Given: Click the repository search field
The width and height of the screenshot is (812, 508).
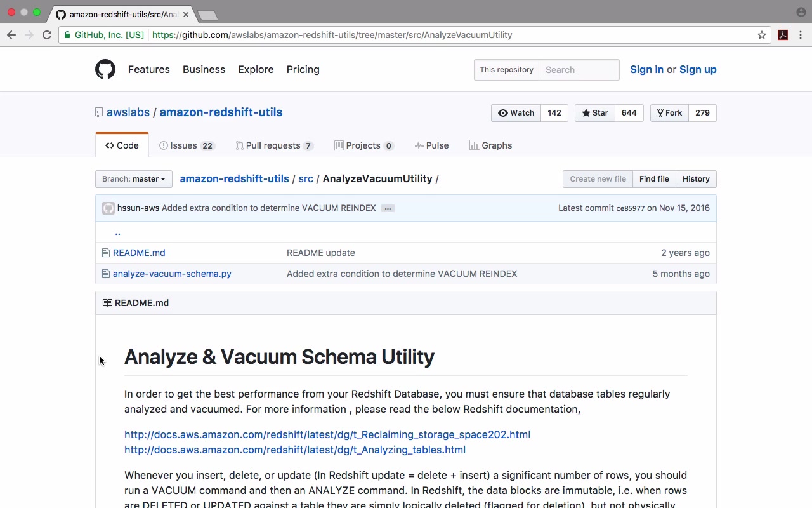Looking at the screenshot, I should tap(579, 70).
